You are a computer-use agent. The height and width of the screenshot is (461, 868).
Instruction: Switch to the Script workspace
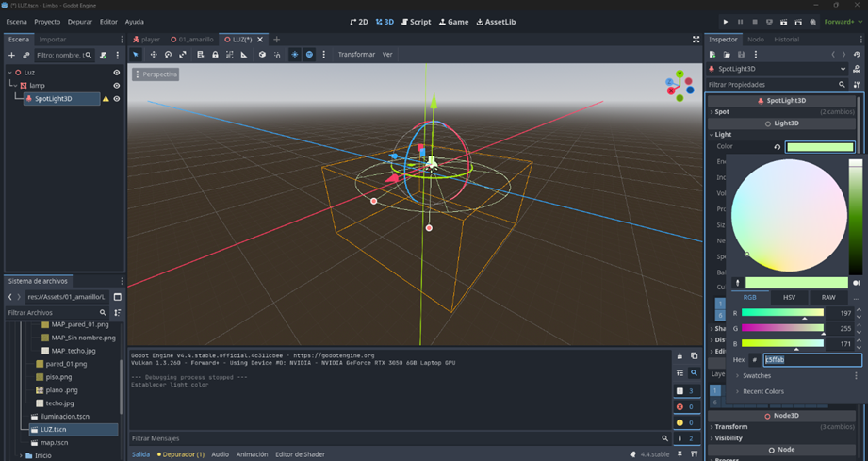[416, 22]
